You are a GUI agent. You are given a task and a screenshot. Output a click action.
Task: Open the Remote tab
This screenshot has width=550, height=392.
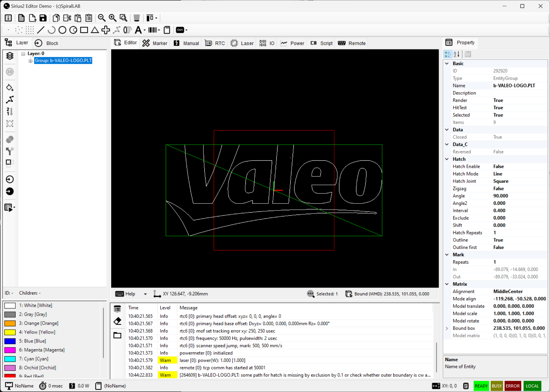pyautogui.click(x=352, y=43)
